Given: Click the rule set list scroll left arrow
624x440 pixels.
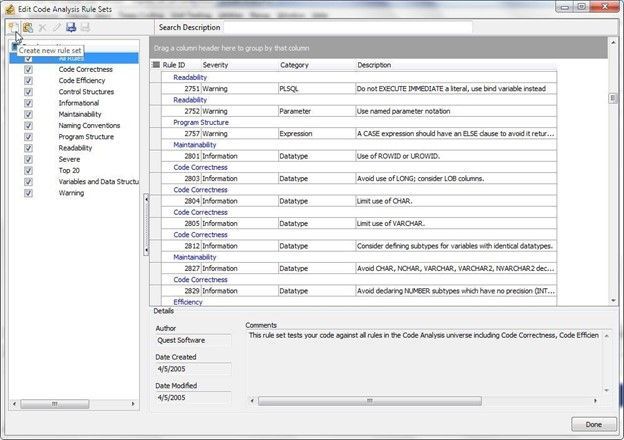Looking at the screenshot, I should coord(14,404).
